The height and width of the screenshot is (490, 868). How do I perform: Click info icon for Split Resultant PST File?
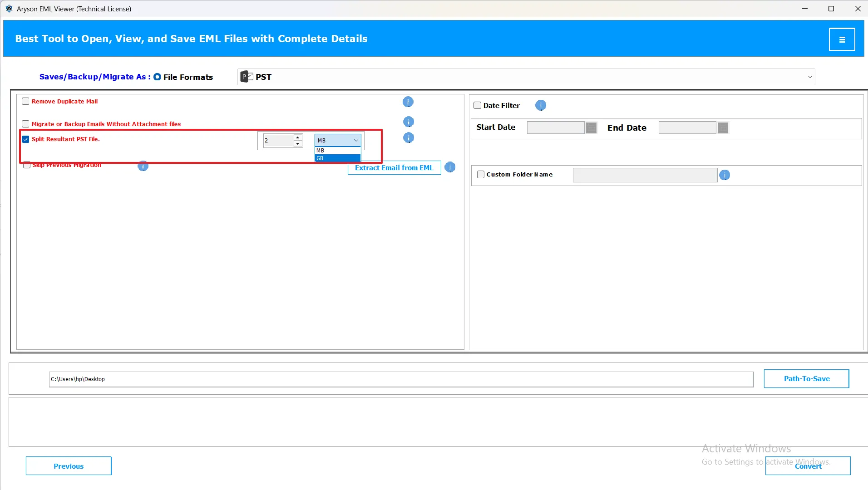tap(408, 137)
